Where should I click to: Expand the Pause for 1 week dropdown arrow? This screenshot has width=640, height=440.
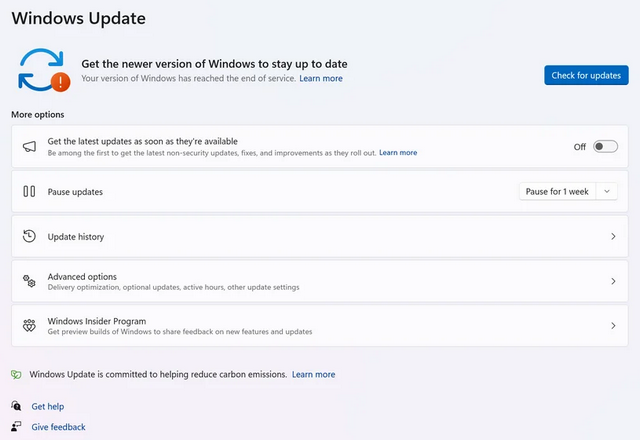[607, 191]
